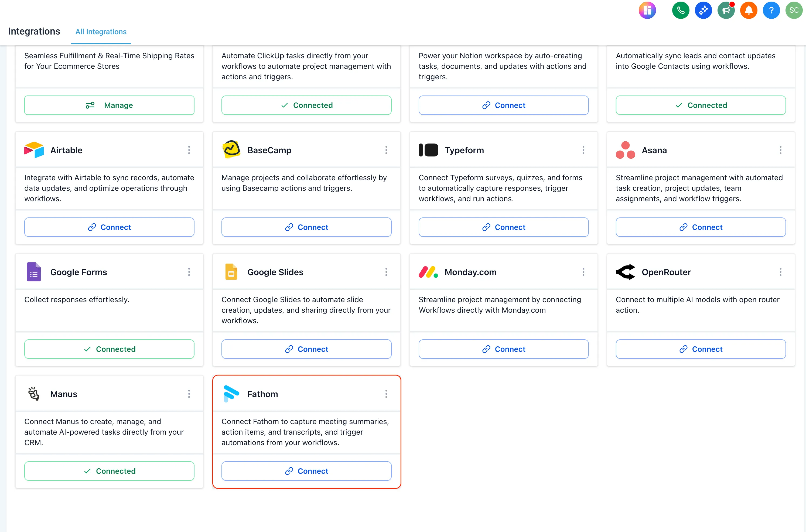
Task: Click the Typeform logo icon
Action: [x=428, y=150]
